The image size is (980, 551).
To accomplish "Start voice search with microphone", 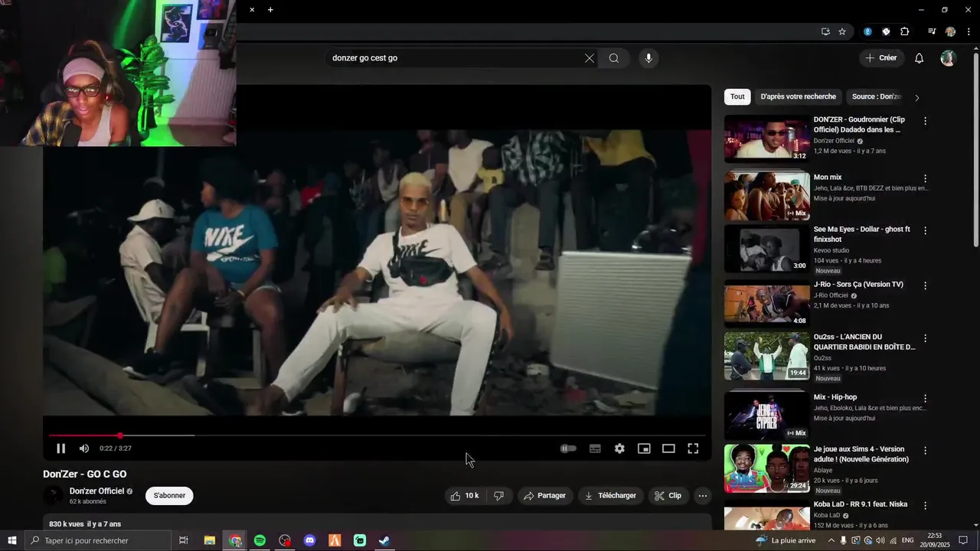I will coord(648,58).
